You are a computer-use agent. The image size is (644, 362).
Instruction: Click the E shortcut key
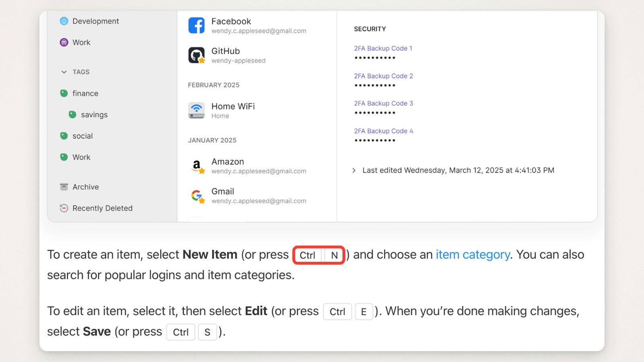(364, 312)
